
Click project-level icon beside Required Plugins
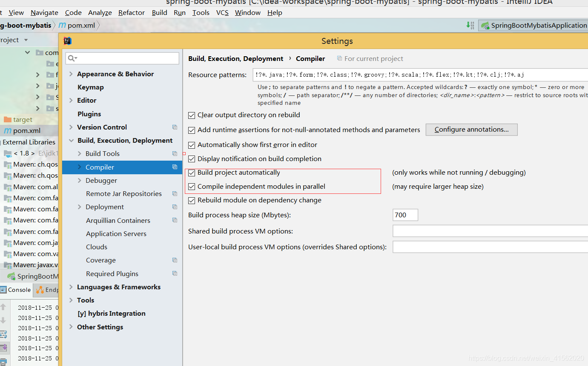click(x=175, y=274)
